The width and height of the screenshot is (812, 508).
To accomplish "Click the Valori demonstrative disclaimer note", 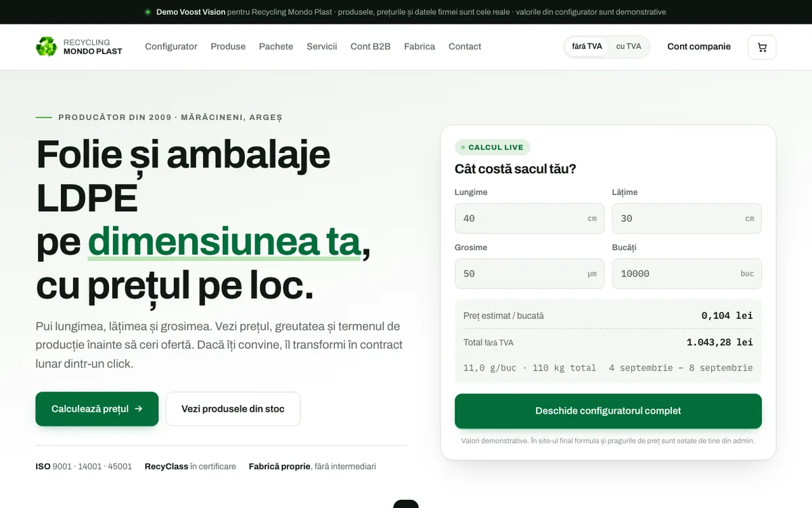I will (x=608, y=441).
